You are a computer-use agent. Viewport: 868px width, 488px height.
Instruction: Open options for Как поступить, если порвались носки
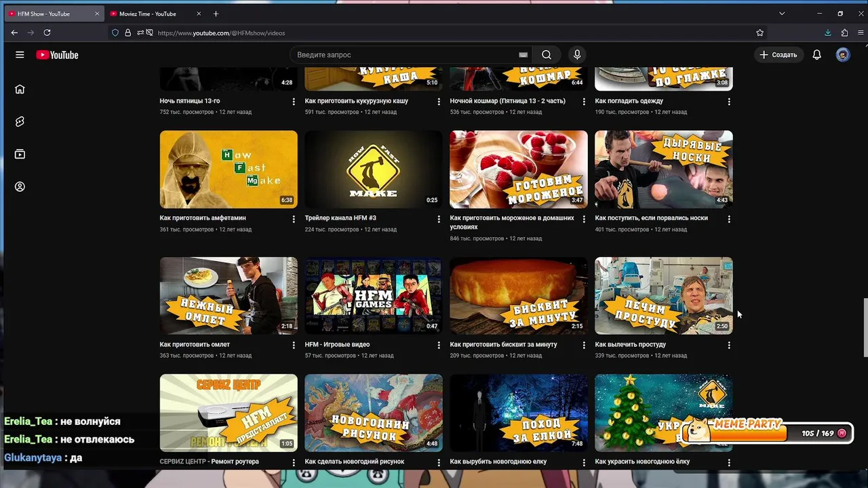coord(729,219)
